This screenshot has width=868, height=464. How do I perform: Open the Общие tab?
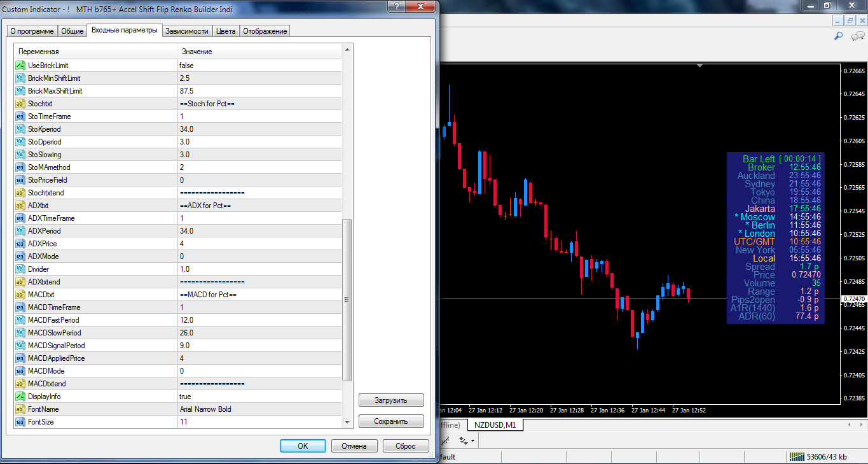pyautogui.click(x=72, y=31)
